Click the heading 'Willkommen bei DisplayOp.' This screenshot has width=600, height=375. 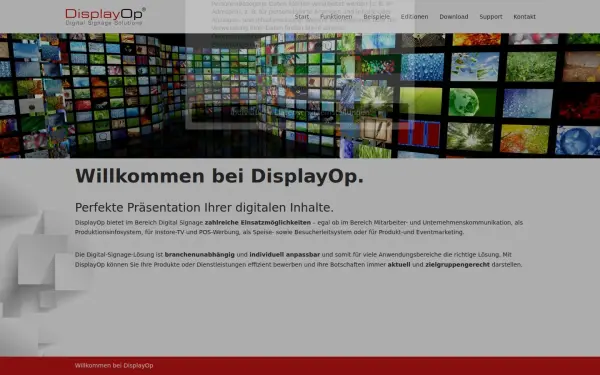(x=219, y=176)
